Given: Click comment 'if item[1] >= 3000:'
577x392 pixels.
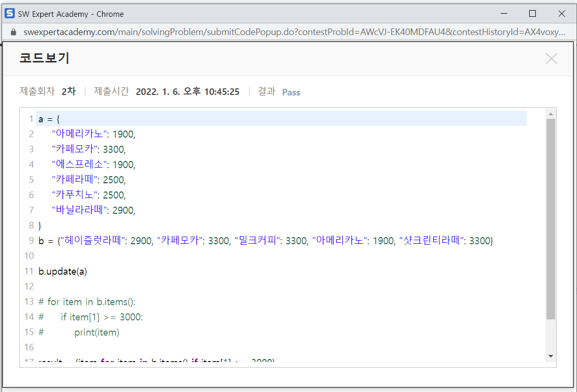Looking at the screenshot, I should (102, 317).
